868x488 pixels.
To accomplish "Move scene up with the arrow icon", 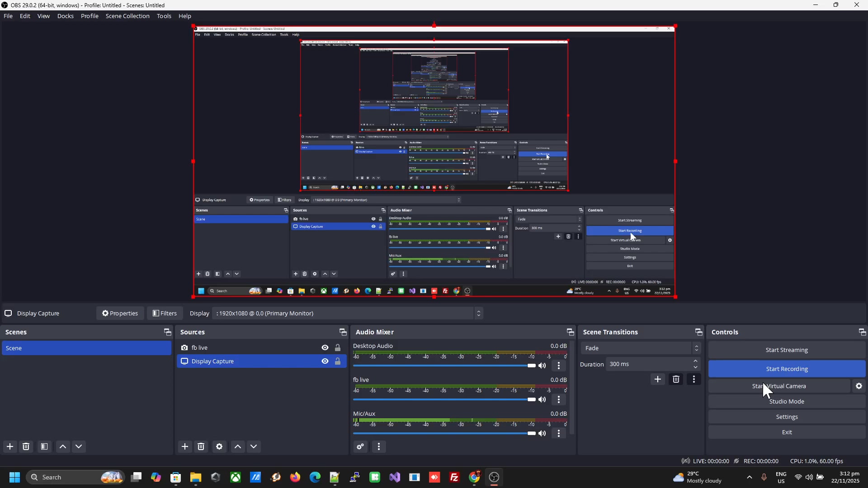I will 63,446.
